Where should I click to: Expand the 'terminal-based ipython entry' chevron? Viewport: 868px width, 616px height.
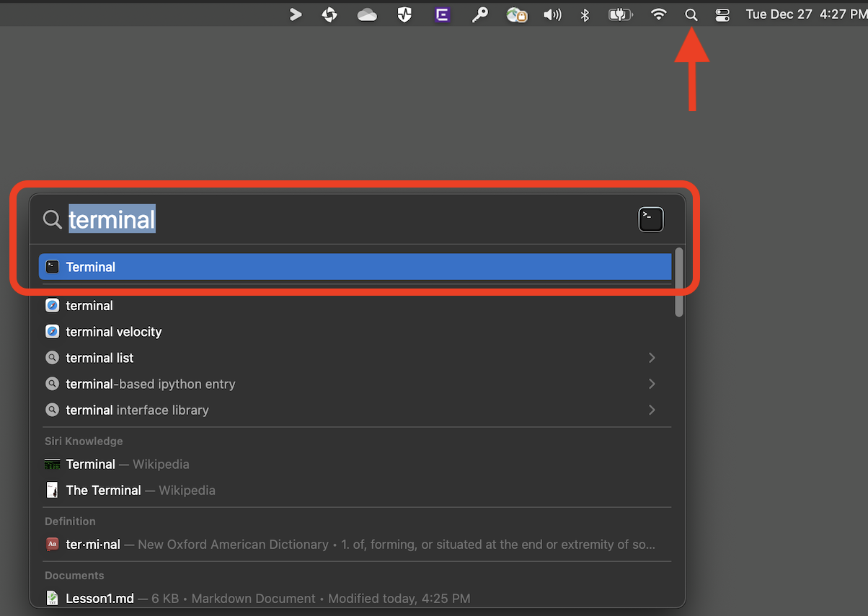click(652, 384)
